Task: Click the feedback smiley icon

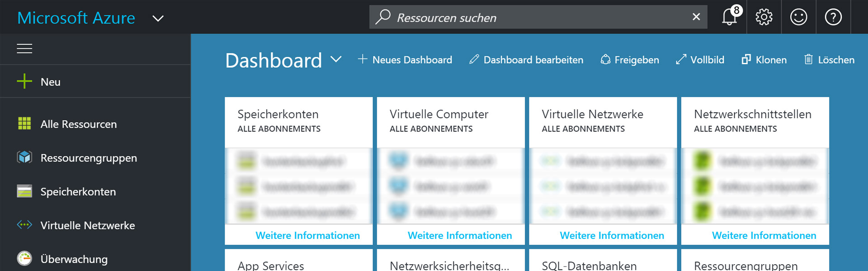Action: 798,17
